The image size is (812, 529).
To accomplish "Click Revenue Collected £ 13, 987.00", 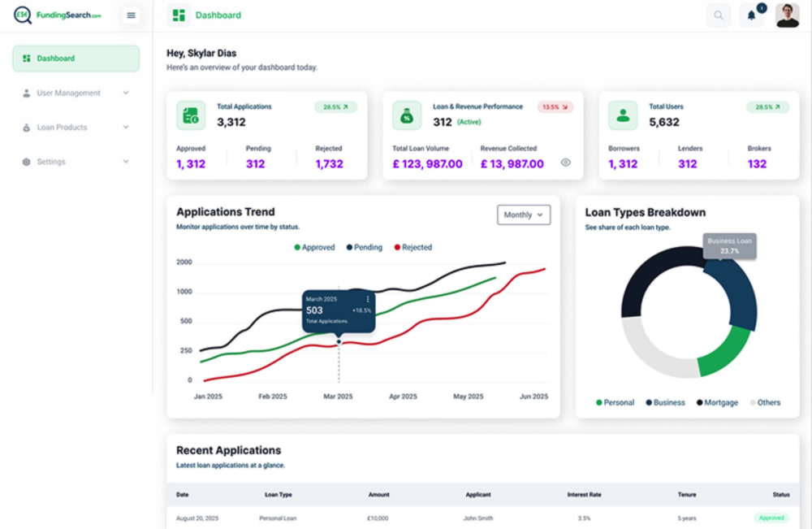I will 512,164.
